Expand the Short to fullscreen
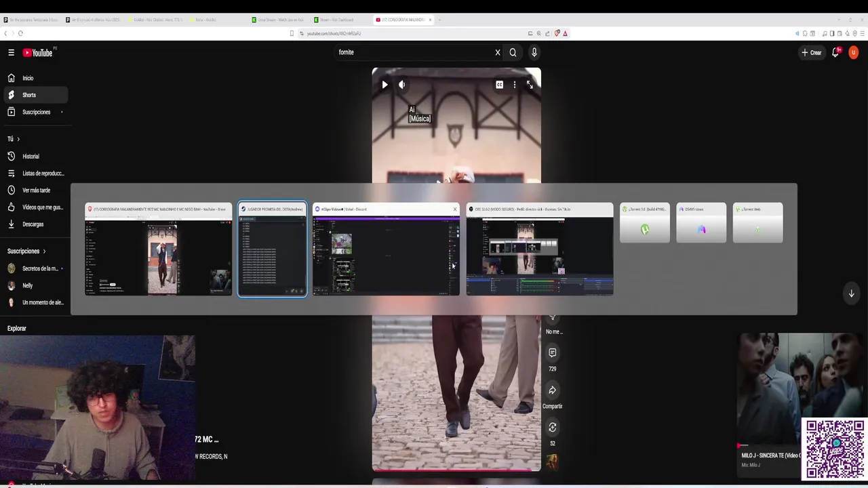868x488 pixels. click(x=530, y=85)
